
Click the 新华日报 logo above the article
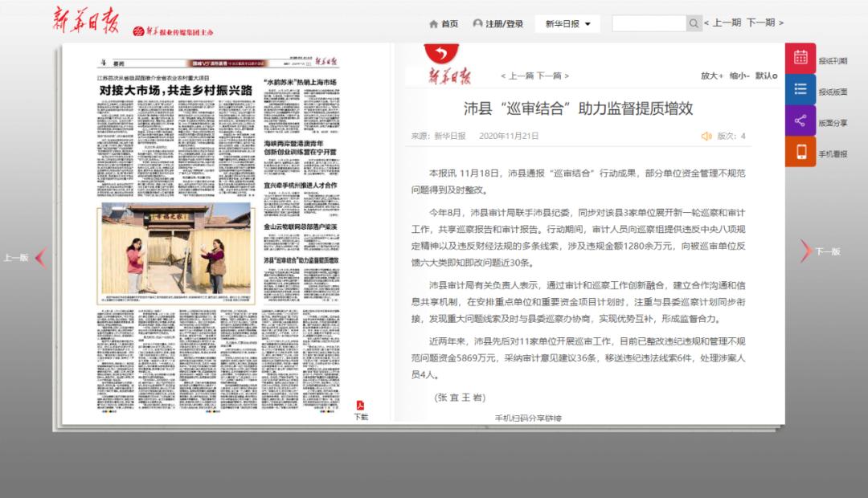pos(449,76)
